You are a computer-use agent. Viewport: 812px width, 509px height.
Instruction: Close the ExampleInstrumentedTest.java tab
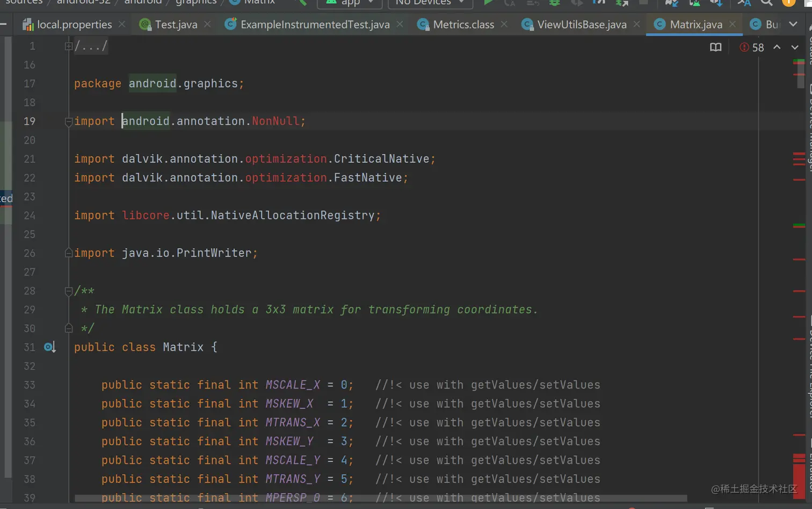pyautogui.click(x=400, y=25)
